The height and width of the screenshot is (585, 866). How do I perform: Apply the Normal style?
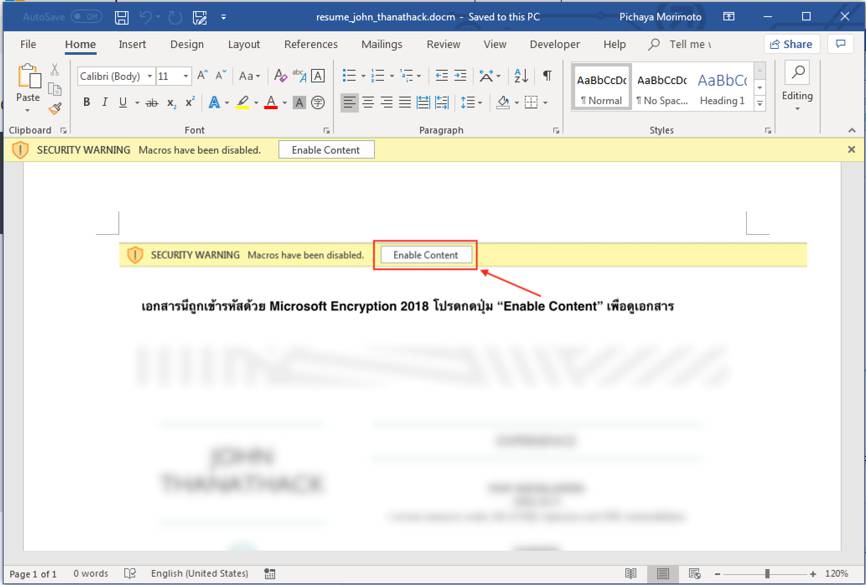[601, 89]
